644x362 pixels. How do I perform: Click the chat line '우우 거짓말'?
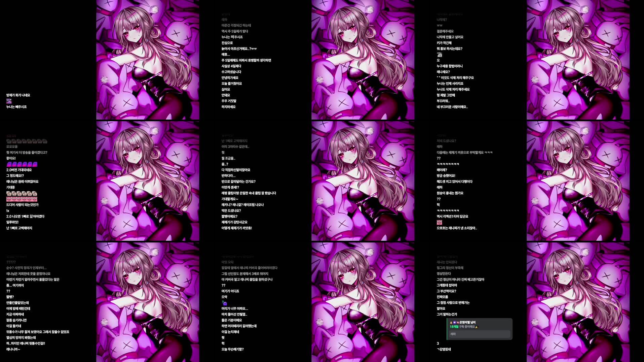[229, 101]
